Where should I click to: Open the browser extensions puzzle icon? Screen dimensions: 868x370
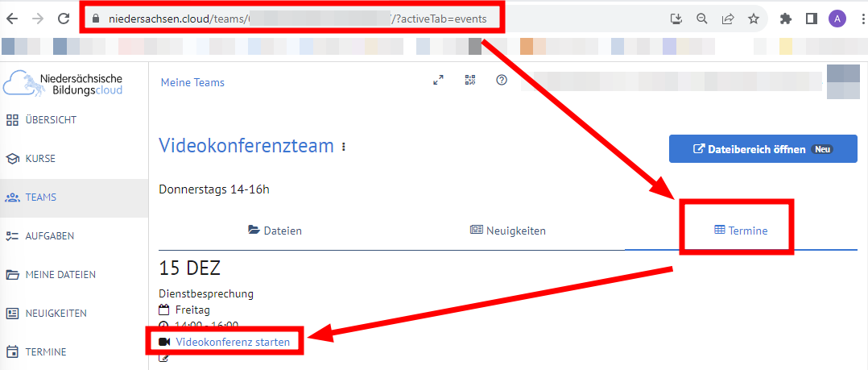(786, 19)
